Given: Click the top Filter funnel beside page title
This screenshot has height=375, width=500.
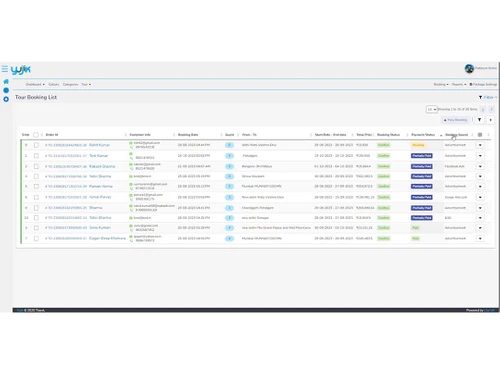Looking at the screenshot, I should pyautogui.click(x=480, y=97).
